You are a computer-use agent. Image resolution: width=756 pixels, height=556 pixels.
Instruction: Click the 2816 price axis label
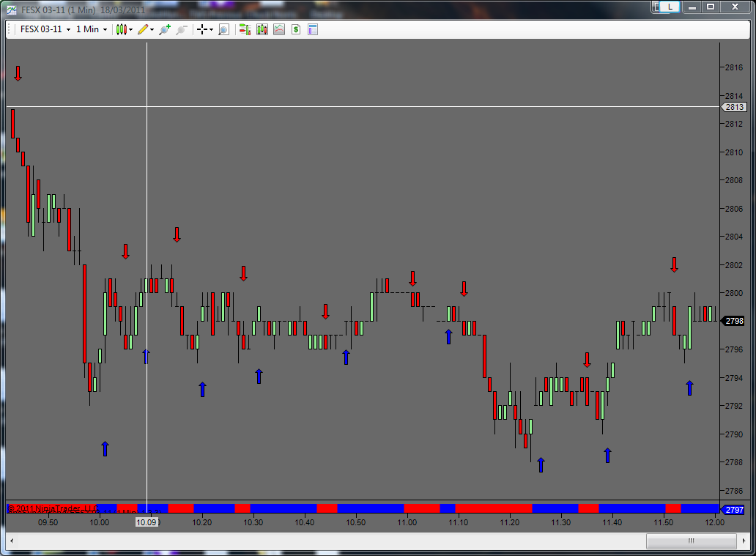(x=734, y=67)
